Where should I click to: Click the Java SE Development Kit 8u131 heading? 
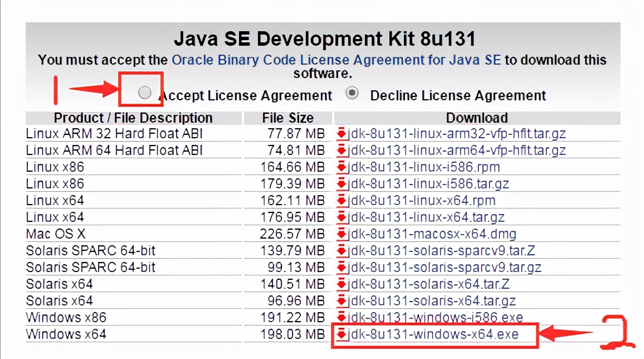324,39
